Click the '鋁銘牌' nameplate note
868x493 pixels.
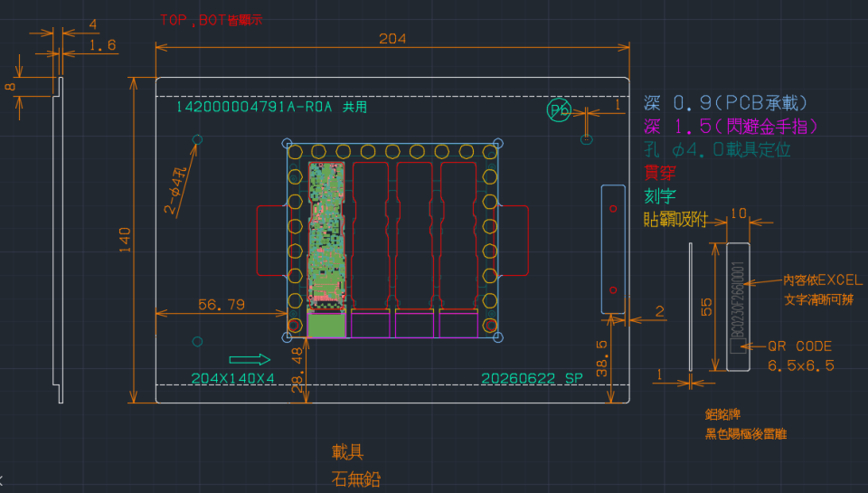pyautogui.click(x=723, y=414)
